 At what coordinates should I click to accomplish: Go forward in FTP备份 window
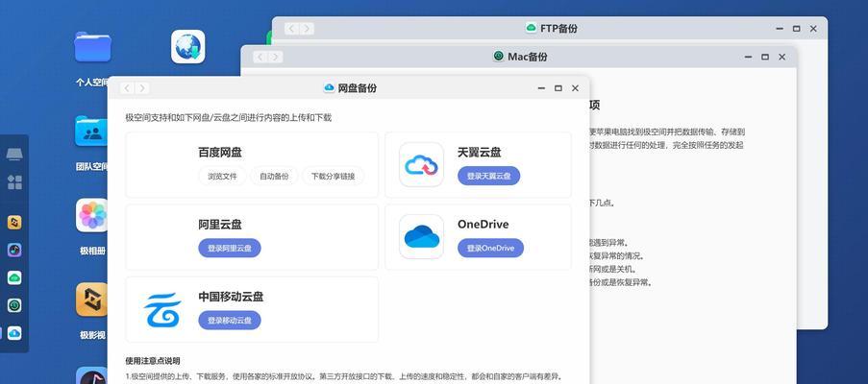click(x=307, y=29)
